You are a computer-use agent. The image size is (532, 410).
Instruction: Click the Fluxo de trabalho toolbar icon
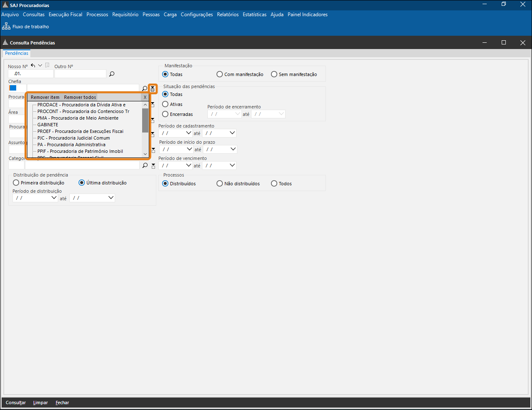[6, 26]
